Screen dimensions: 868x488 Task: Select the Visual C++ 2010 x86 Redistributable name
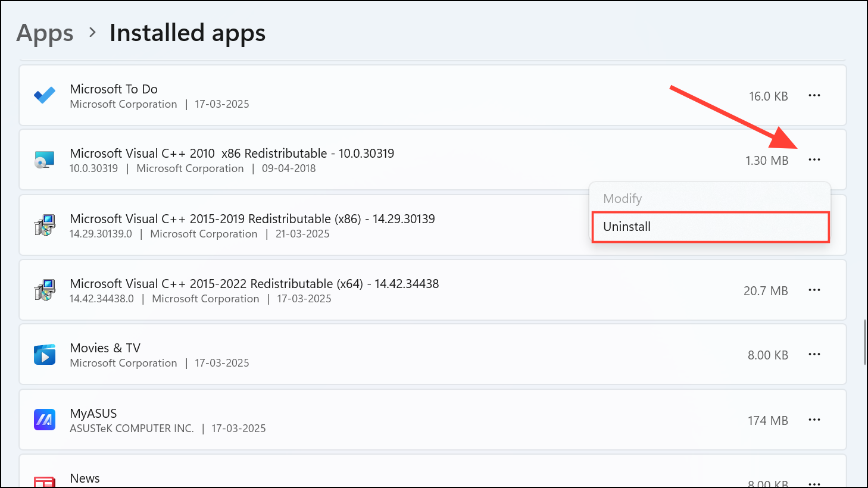coord(232,153)
